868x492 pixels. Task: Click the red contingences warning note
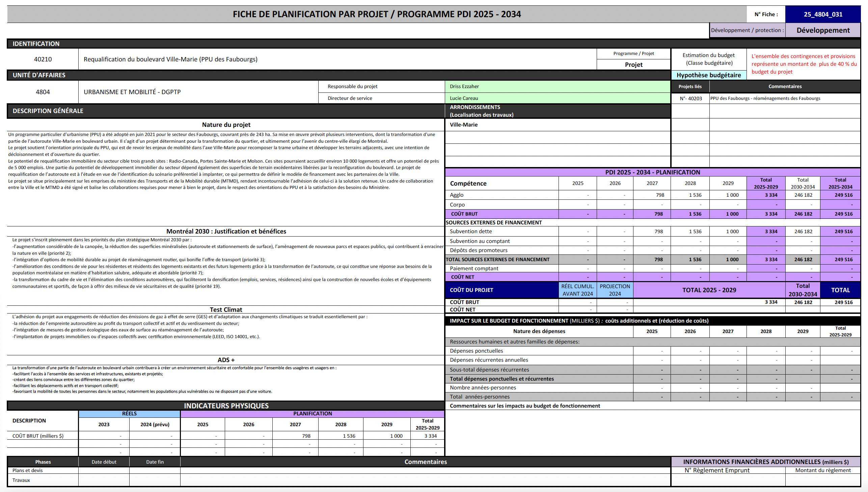[x=804, y=64]
